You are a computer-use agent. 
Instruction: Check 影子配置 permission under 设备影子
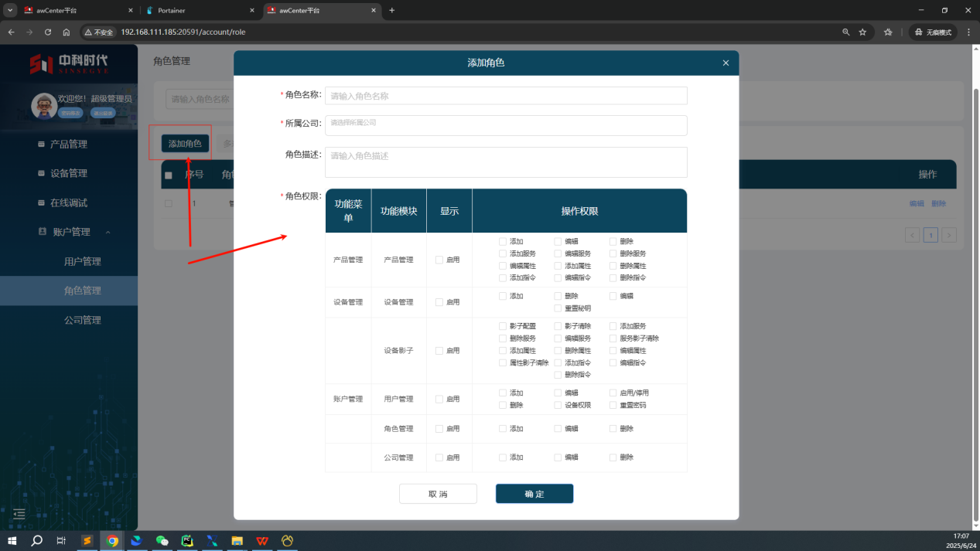coord(504,326)
